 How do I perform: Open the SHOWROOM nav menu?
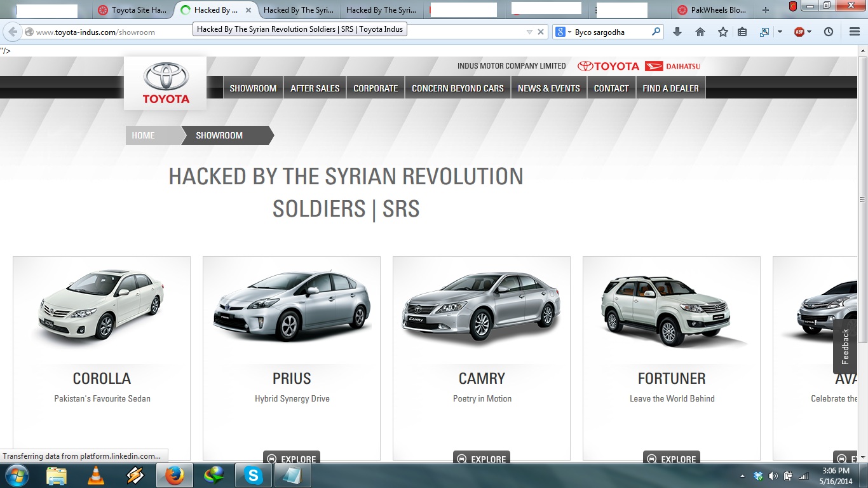[253, 88]
